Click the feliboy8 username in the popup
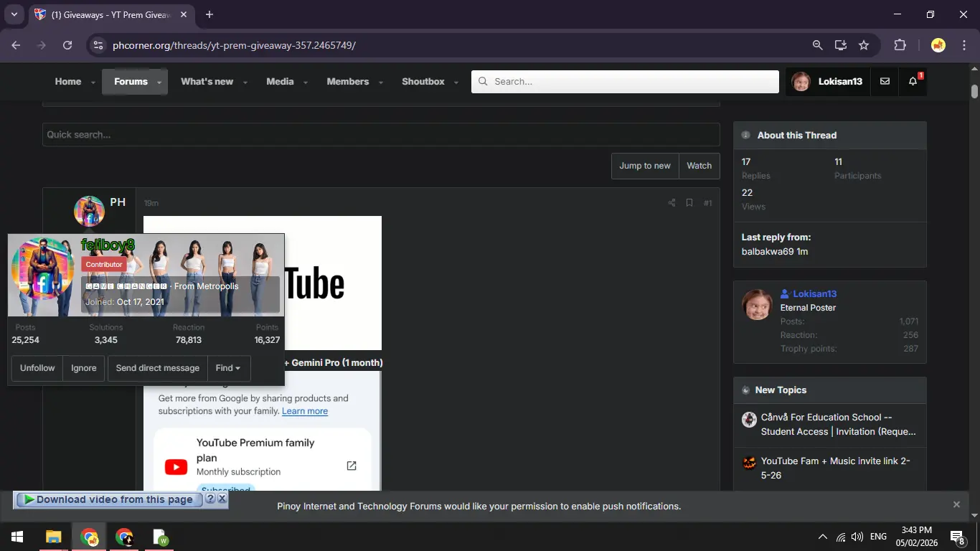 [108, 245]
